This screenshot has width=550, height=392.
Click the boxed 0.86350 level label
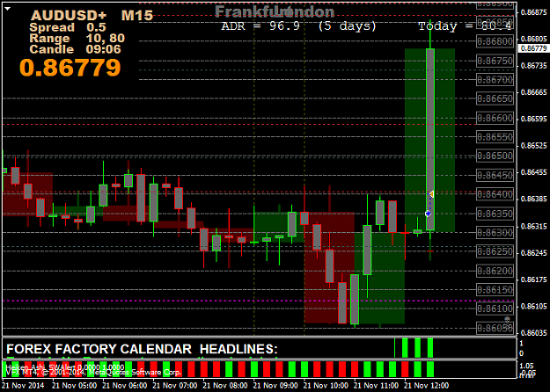tap(495, 214)
